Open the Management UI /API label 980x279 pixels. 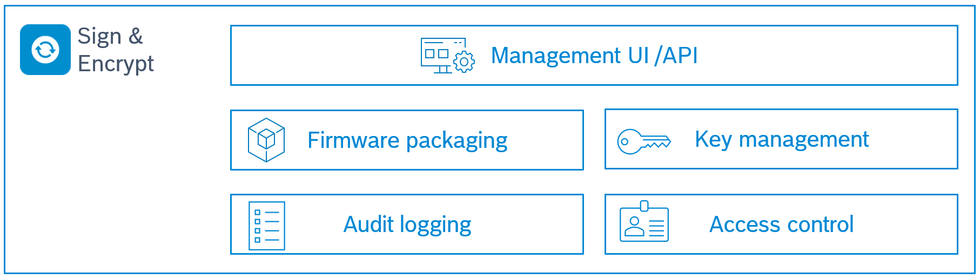pos(594,56)
